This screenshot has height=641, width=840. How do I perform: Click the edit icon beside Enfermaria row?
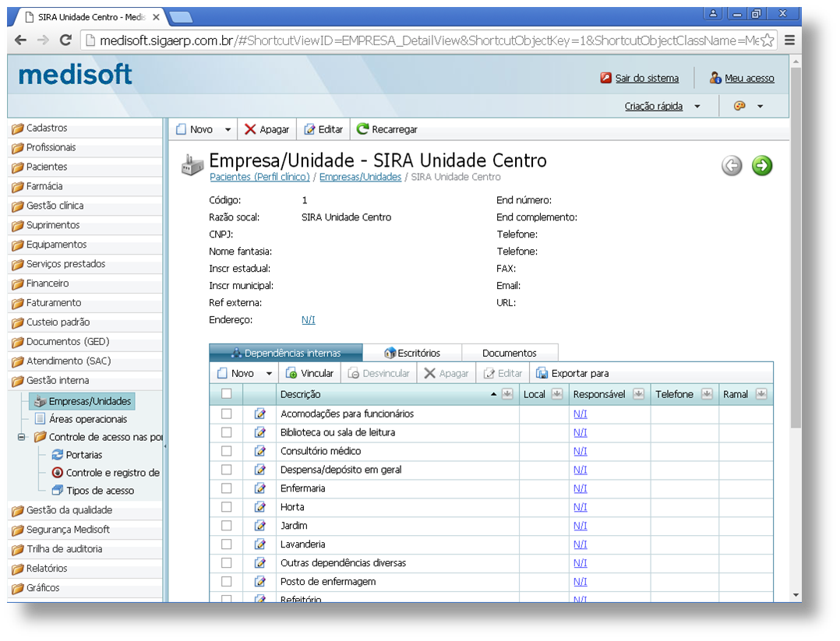point(260,488)
